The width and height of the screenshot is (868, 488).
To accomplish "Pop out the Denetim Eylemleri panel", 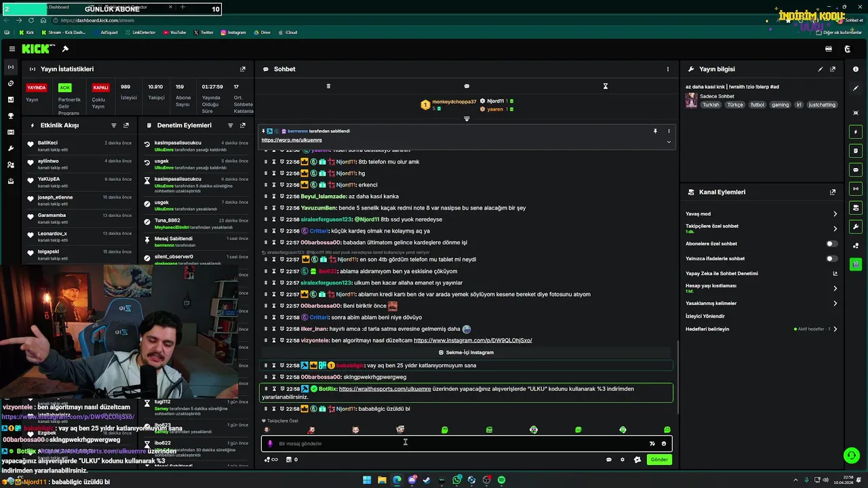I will [243, 125].
